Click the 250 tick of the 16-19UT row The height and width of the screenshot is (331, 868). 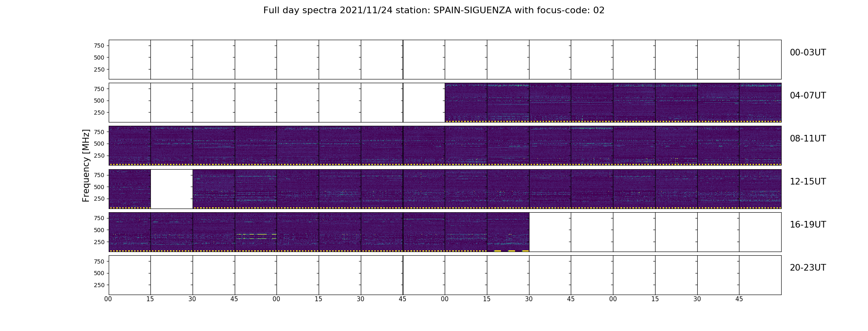coord(99,242)
